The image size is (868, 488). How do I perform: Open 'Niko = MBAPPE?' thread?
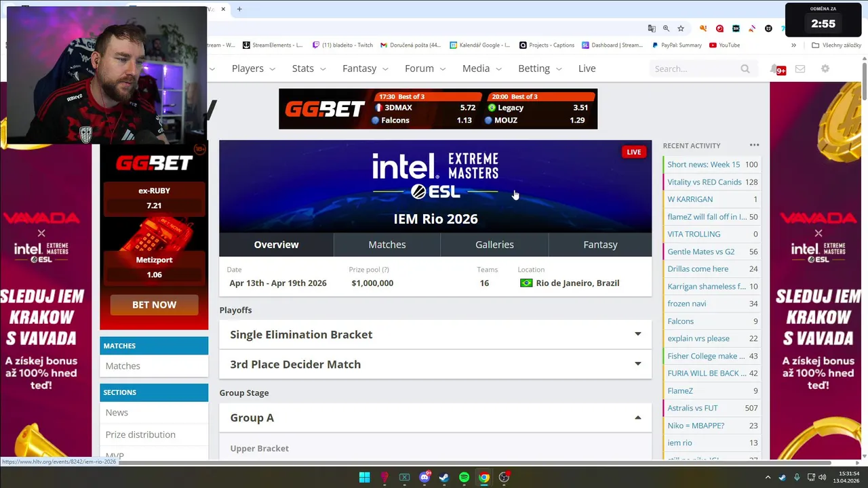[696, 426]
